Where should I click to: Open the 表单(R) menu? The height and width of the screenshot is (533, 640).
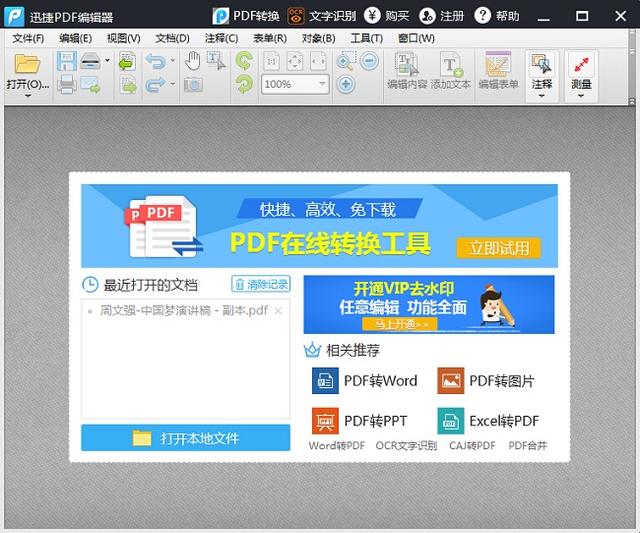tap(270, 38)
